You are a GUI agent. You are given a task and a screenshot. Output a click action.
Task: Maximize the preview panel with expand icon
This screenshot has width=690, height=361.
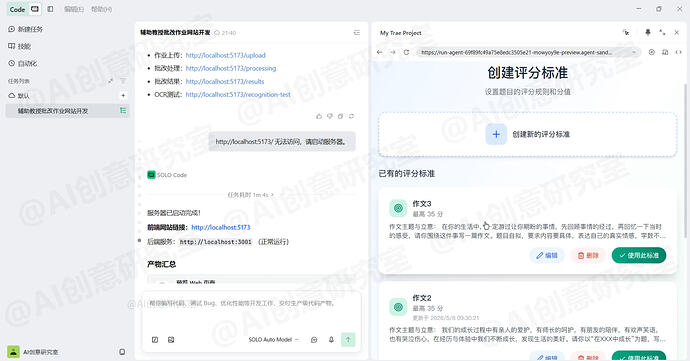pyautogui.click(x=662, y=33)
